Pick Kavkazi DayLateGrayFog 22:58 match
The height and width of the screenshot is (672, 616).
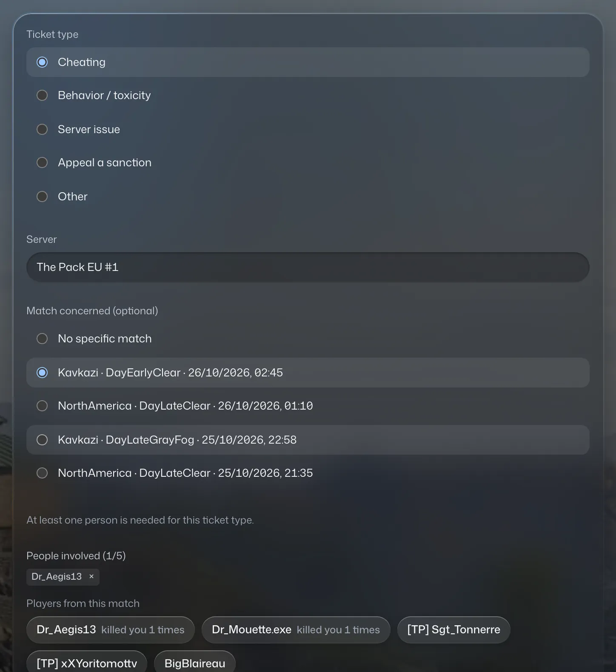pyautogui.click(x=308, y=440)
